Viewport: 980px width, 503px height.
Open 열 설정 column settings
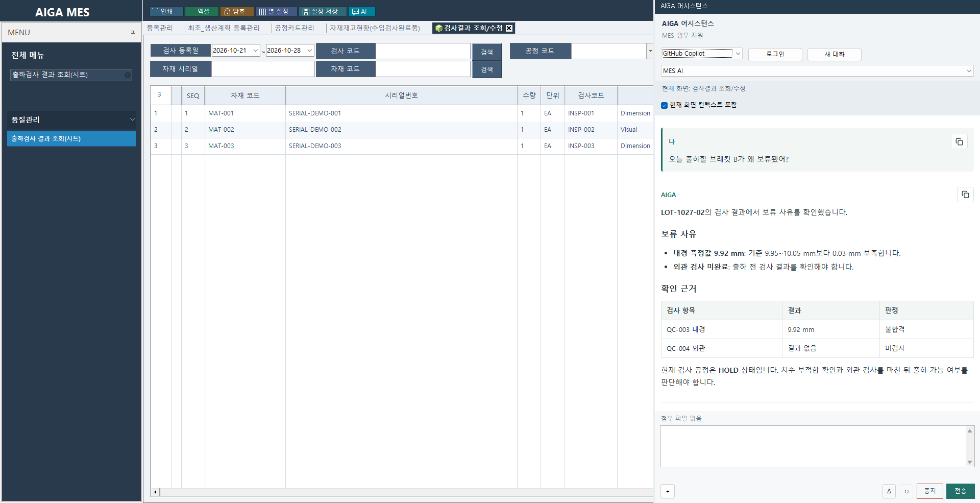(x=276, y=11)
